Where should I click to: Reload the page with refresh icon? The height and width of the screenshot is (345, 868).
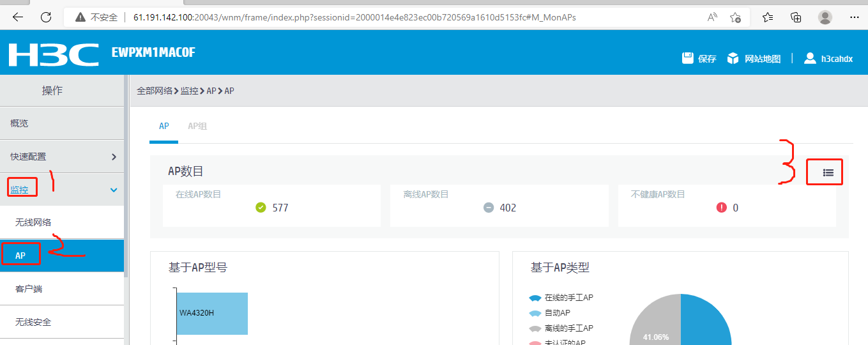[x=46, y=17]
